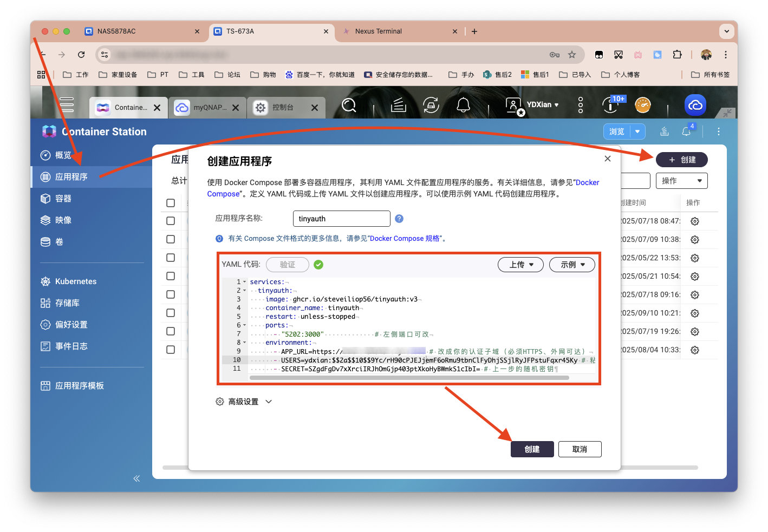Click the application name field containing tinyauth
This screenshot has width=768, height=532.
(341, 219)
